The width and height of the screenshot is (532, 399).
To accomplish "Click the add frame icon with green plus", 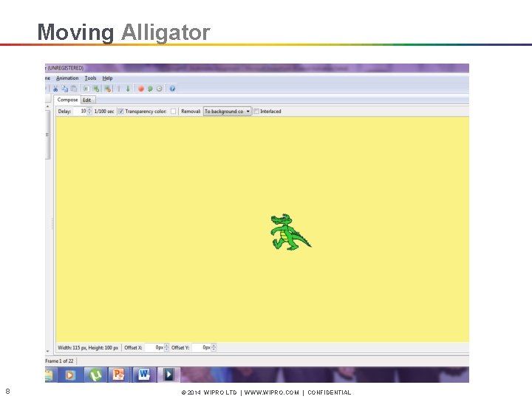I will click(x=96, y=89).
